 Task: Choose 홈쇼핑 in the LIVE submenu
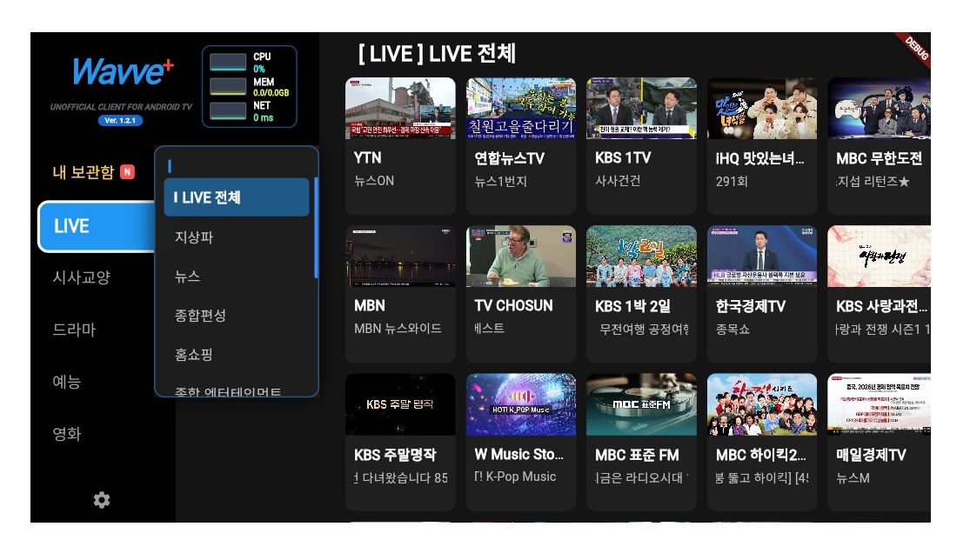[194, 354]
